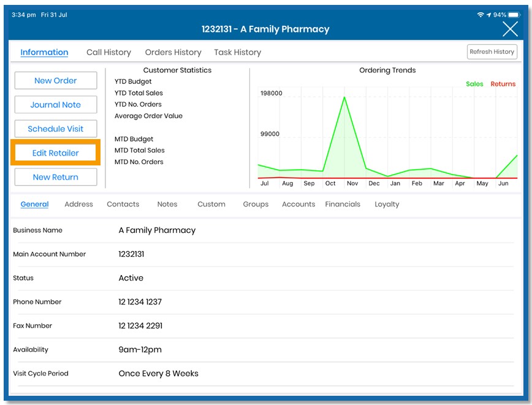The image size is (532, 405).
Task: Open the Information tab
Action: pyautogui.click(x=44, y=52)
